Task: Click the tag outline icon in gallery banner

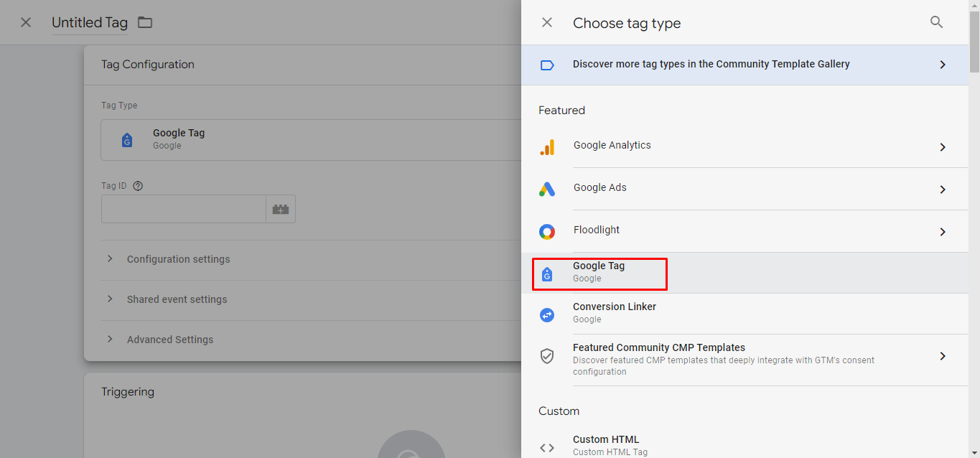Action: point(547,65)
